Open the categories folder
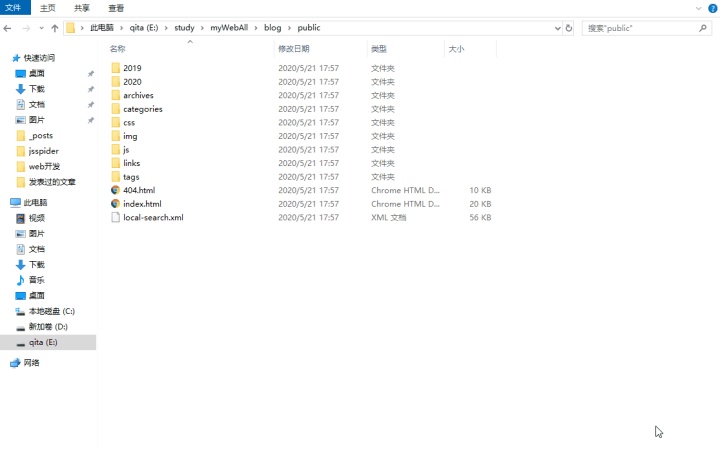The image size is (720, 449). point(142,109)
